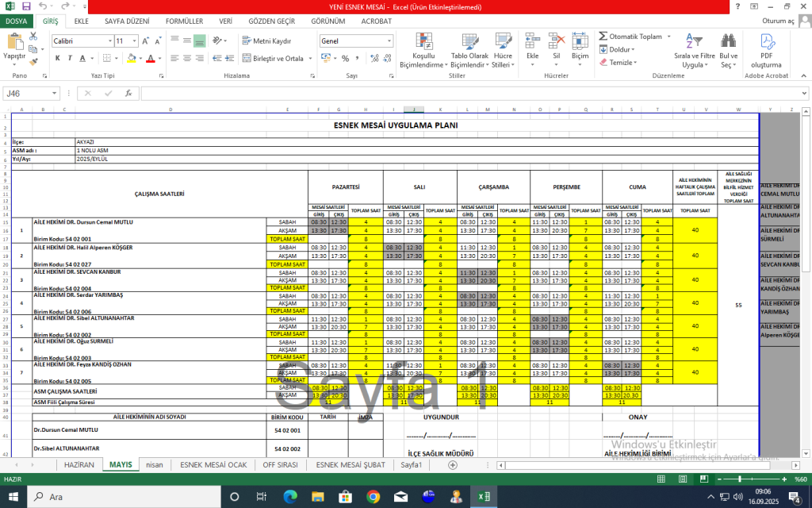The height and width of the screenshot is (508, 812).
Task: Click Otomatik Toplam autosum button
Action: coord(630,37)
